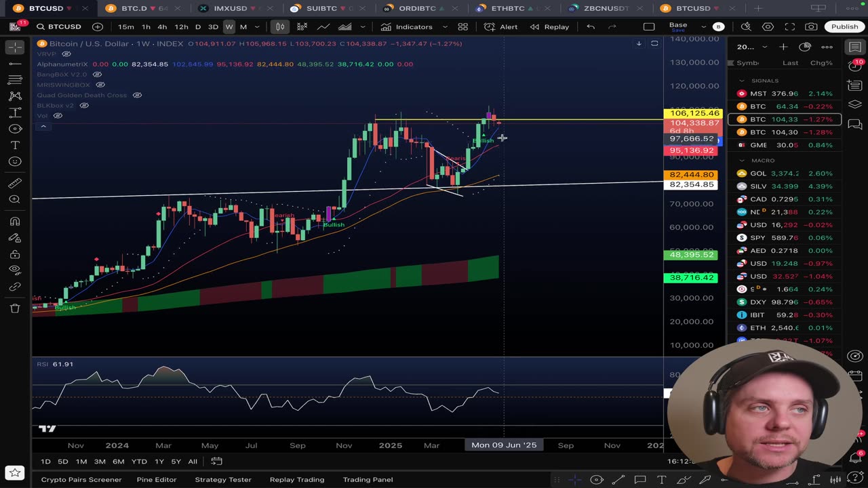Switch to the weekly W timeframe

(x=229, y=26)
